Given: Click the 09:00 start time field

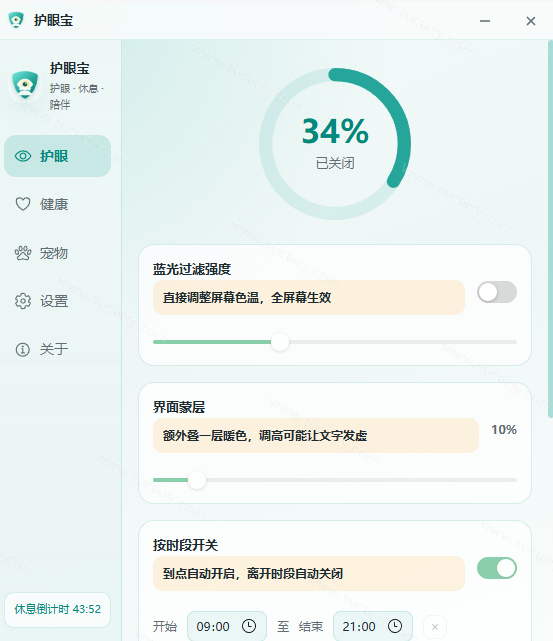Looking at the screenshot, I should tap(227, 626).
